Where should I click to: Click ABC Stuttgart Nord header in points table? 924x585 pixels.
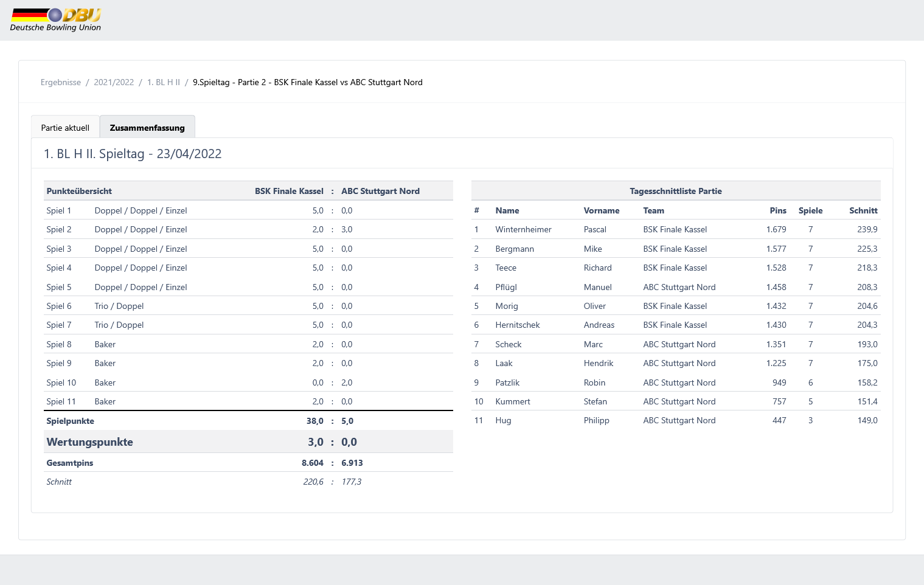[380, 191]
